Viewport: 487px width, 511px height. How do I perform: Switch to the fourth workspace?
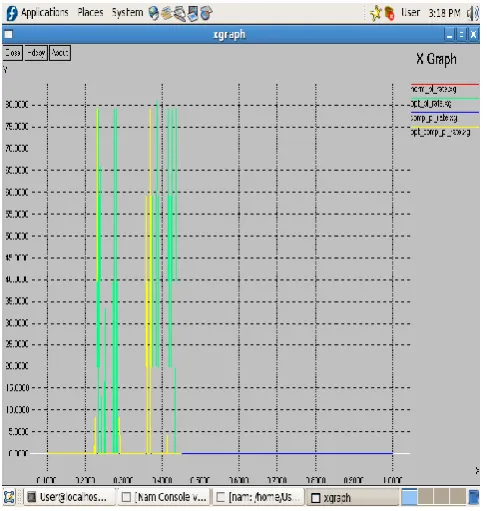coord(458,497)
